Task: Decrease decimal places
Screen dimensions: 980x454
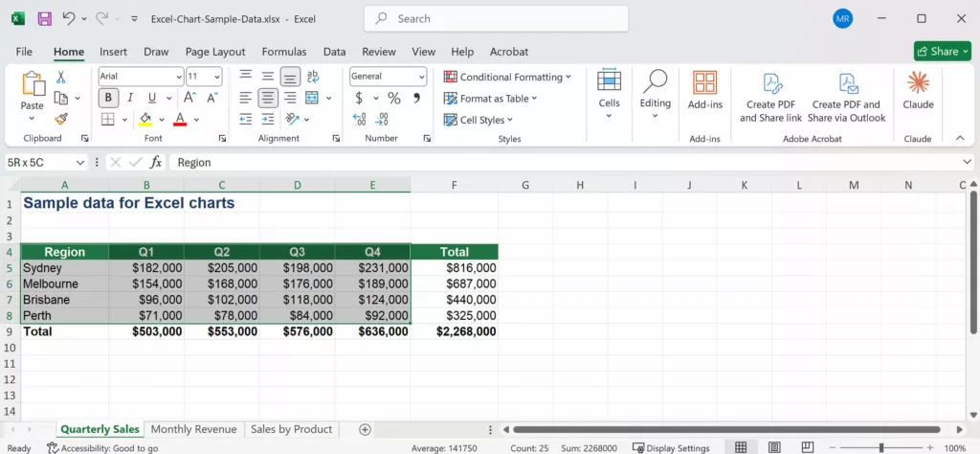Action: tap(383, 119)
